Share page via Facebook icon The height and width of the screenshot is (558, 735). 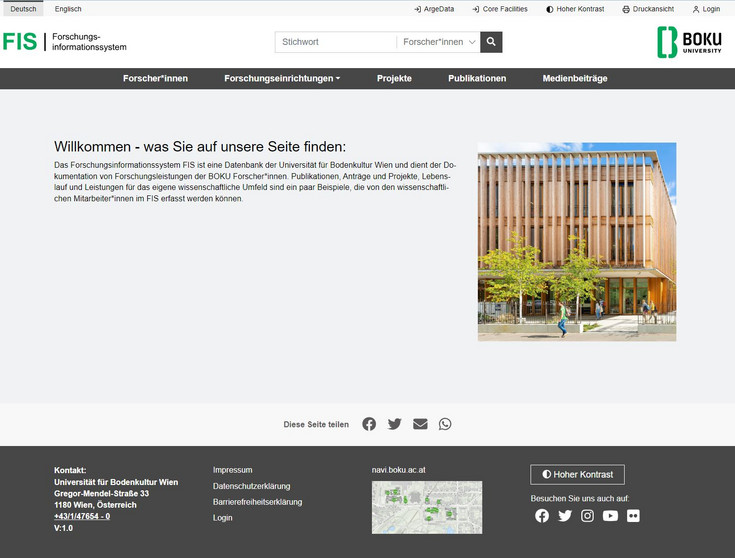[369, 424]
